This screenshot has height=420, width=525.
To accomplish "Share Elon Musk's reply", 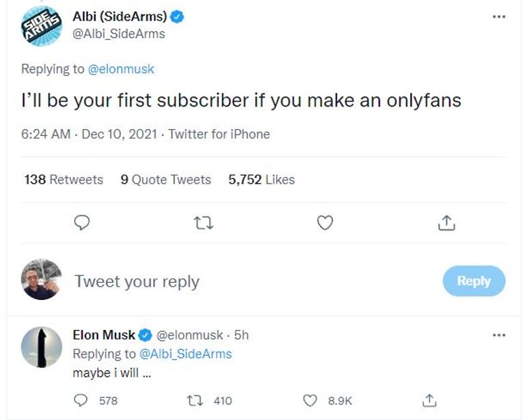I will point(429,401).
